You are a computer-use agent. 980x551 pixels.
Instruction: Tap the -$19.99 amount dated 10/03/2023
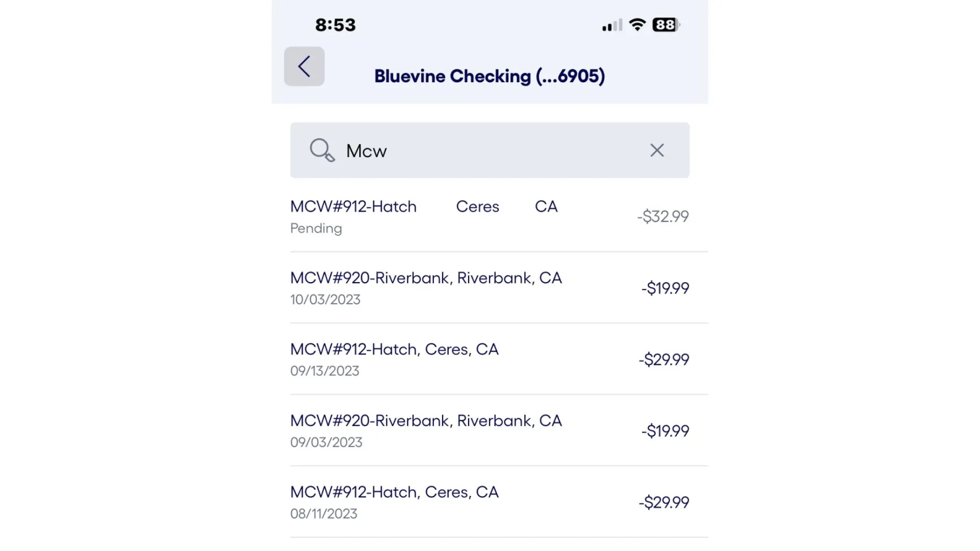pos(665,288)
